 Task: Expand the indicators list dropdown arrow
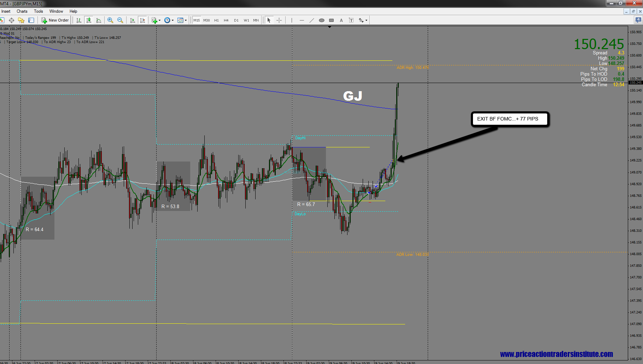160,20
